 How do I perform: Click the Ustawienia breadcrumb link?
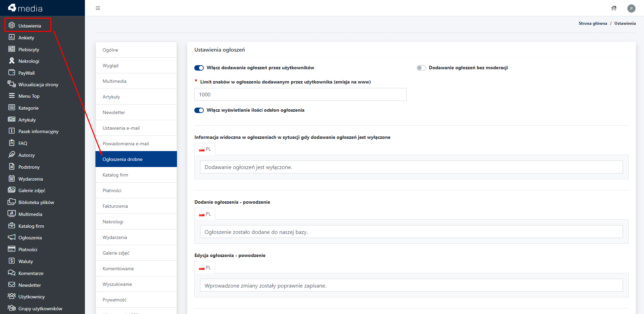(625, 23)
